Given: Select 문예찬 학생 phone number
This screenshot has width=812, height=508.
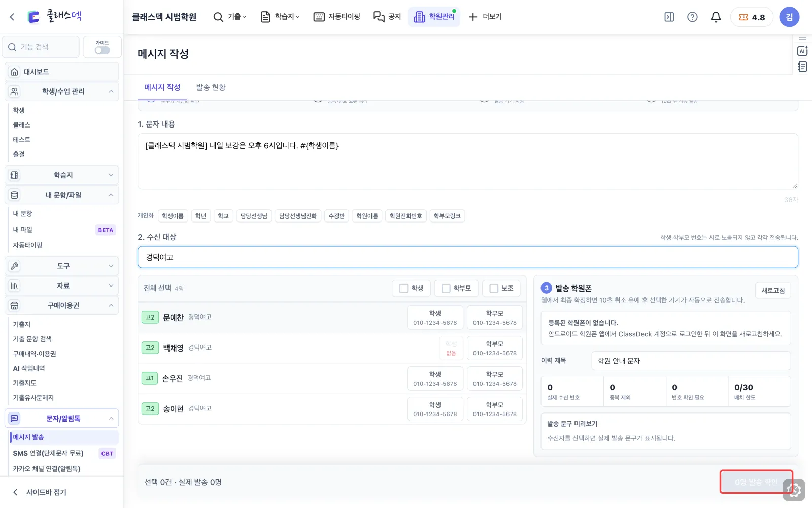Looking at the screenshot, I should (435, 317).
